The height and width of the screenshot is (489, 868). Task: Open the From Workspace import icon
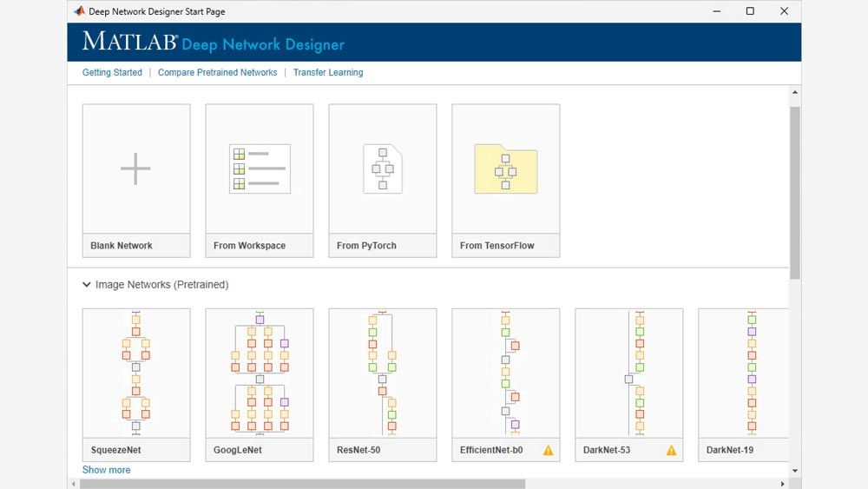[259, 169]
